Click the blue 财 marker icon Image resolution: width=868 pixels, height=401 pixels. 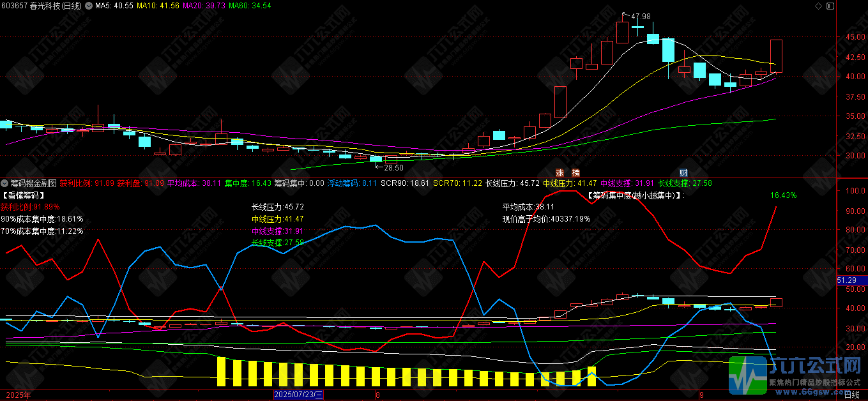pyautogui.click(x=683, y=172)
